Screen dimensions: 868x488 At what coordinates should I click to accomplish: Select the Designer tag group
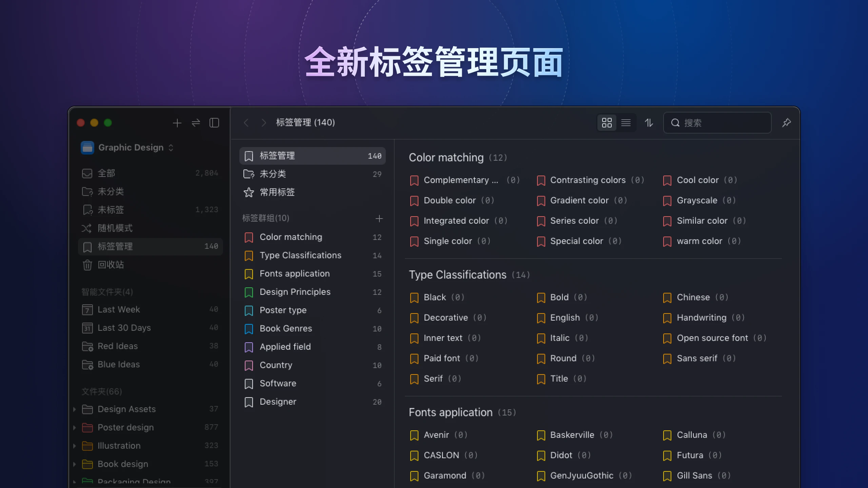point(312,402)
